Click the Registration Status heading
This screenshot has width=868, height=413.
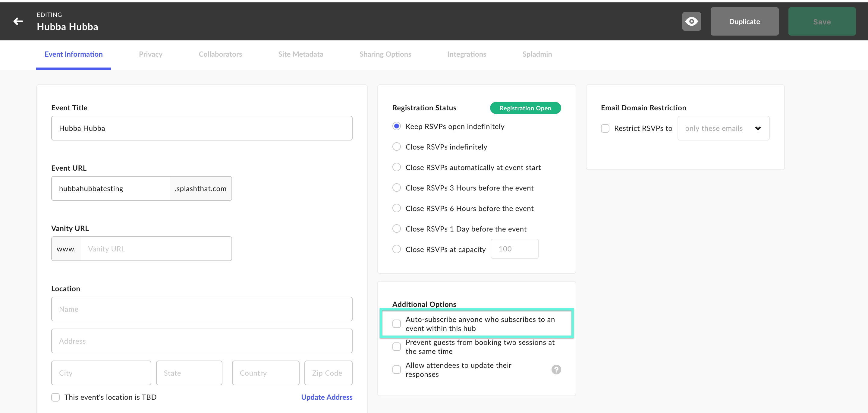424,108
